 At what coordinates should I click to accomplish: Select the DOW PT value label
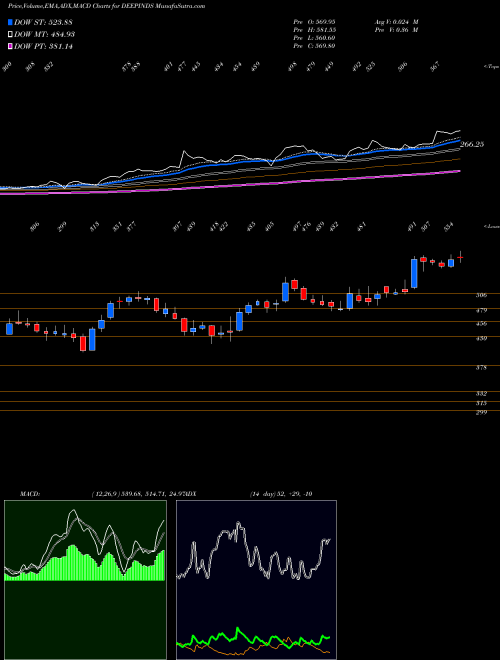tap(43, 47)
